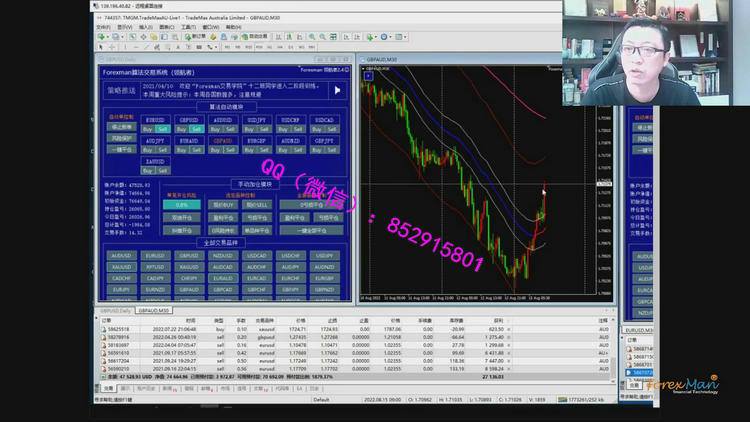Click play arrow in strategy push banner
The height and width of the screenshot is (422, 750).
[x=337, y=90]
